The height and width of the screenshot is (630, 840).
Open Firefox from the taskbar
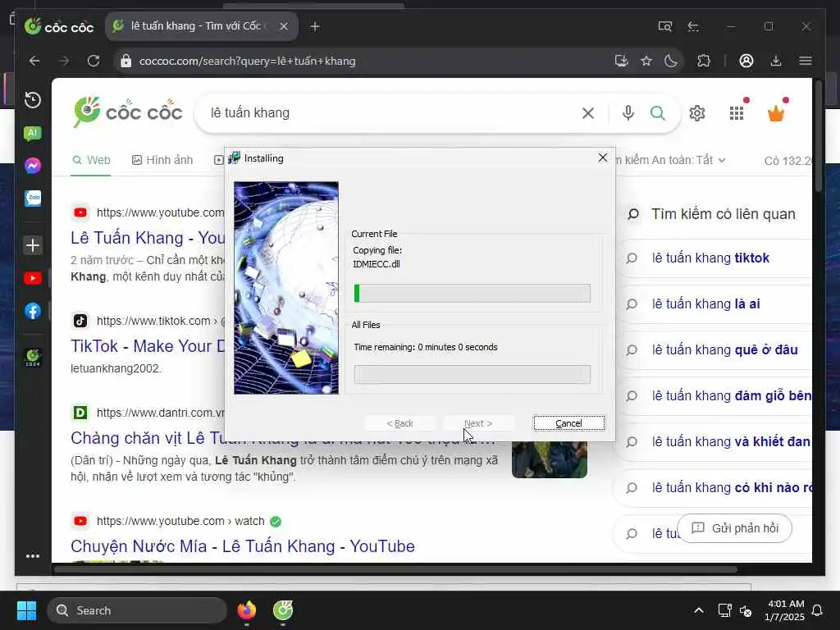(246, 610)
